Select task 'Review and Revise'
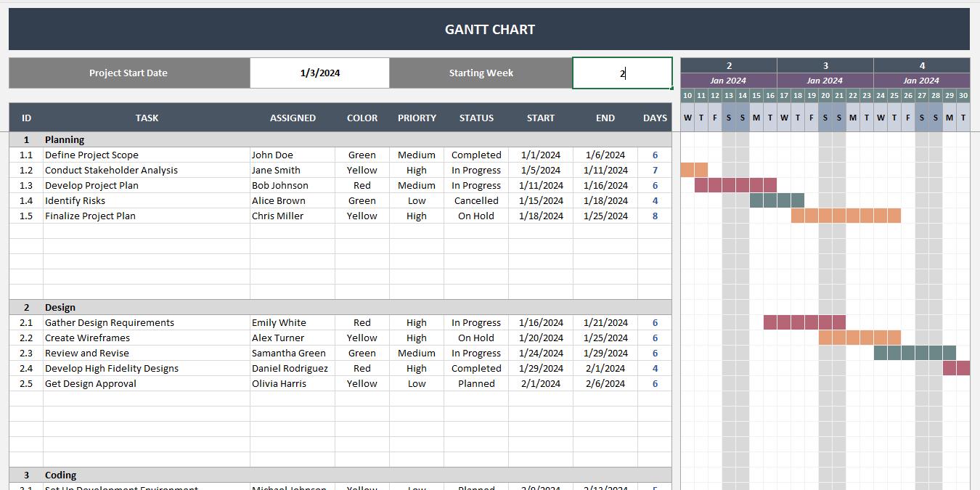980x490 pixels. pyautogui.click(x=147, y=353)
